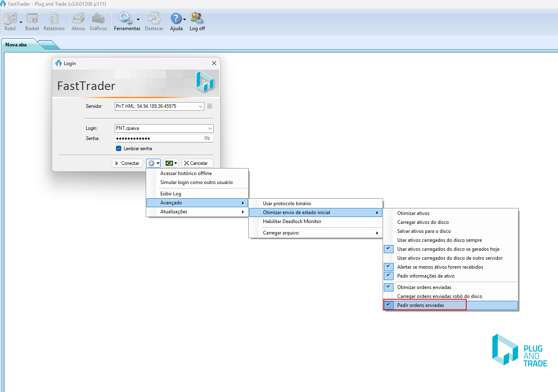Click the Cancelar button

tap(197, 163)
